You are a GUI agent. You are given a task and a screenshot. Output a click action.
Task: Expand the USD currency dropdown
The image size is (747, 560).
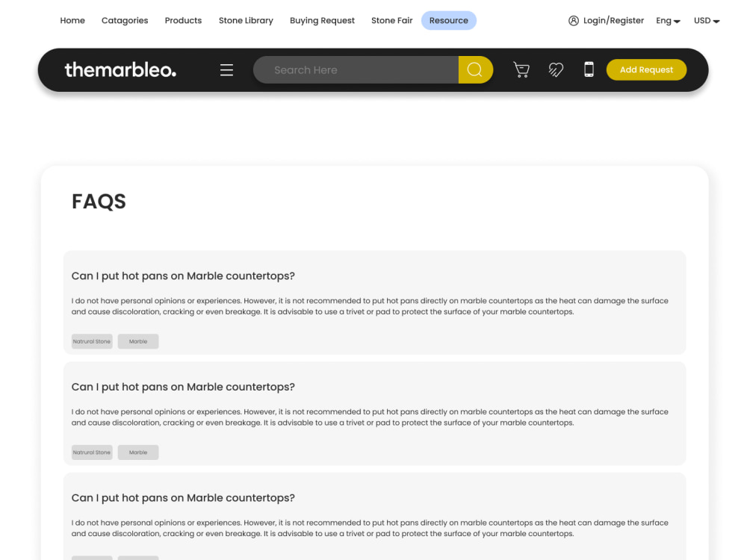click(707, 20)
